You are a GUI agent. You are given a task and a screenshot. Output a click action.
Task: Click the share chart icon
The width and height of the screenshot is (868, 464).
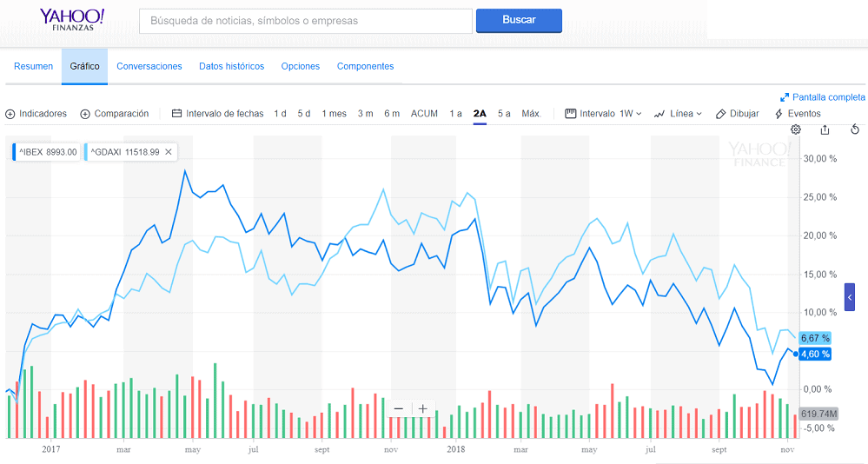pyautogui.click(x=825, y=129)
